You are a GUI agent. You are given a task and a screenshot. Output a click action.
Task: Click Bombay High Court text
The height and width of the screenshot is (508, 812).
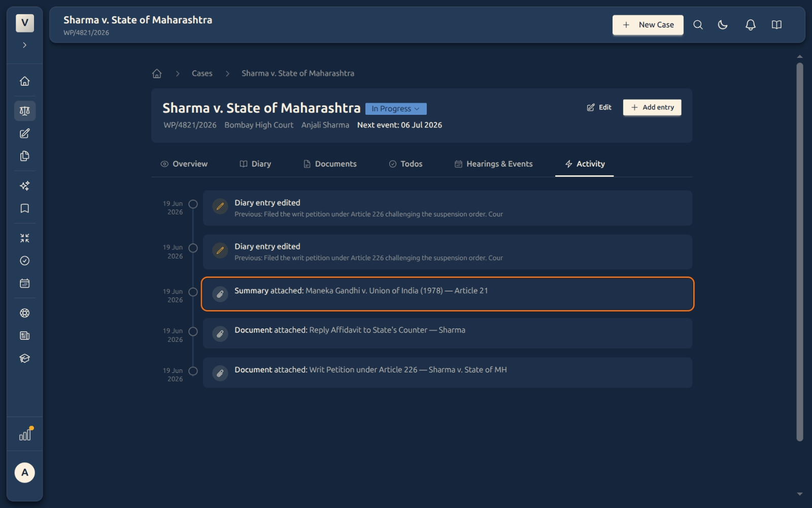[259, 125]
